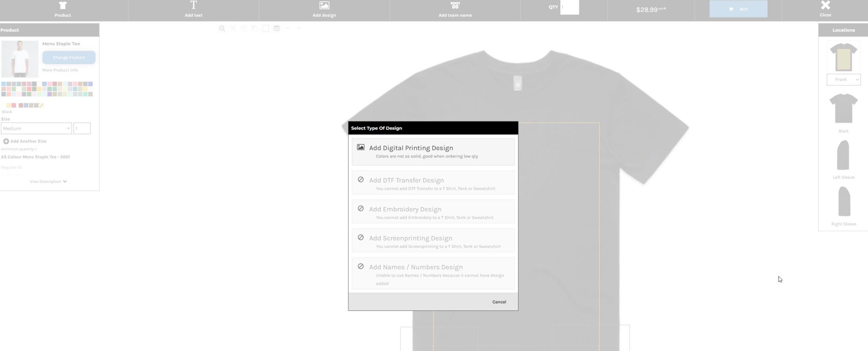The height and width of the screenshot is (351, 868).
Task: Click the zoom magnifier icon in canvas toolbar
Action: click(222, 28)
